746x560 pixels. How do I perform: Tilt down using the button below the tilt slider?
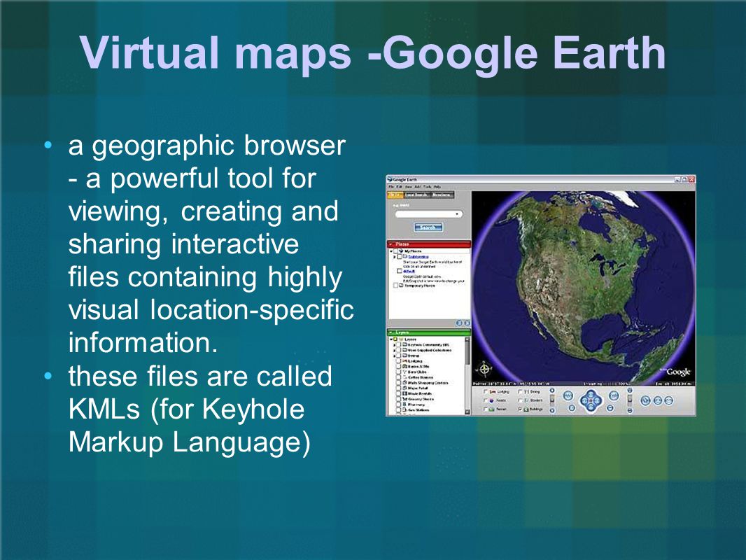point(630,411)
